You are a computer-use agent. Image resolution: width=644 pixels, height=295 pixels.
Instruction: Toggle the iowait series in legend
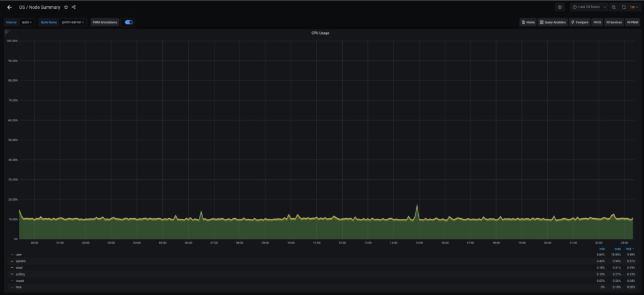coord(19,281)
